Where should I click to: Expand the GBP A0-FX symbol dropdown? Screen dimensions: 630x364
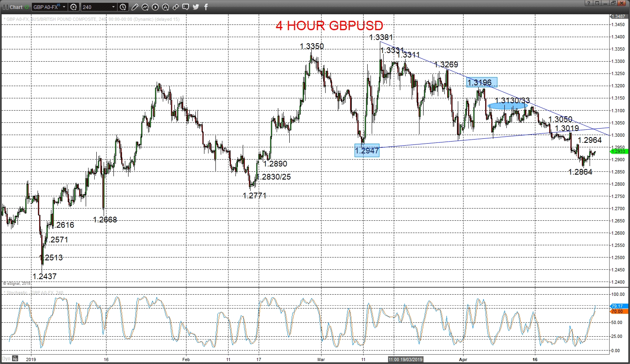[49, 7]
